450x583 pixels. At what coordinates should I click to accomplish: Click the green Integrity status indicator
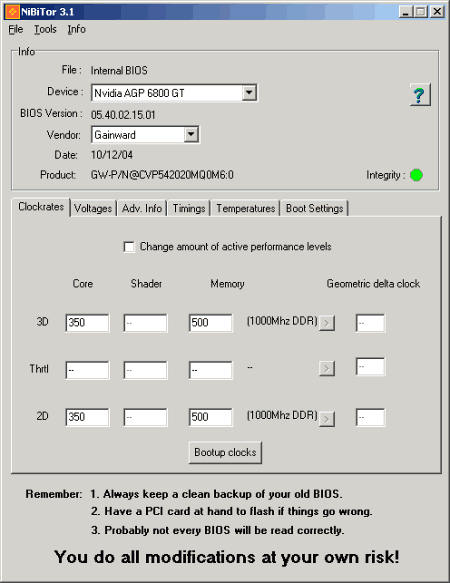[x=416, y=175]
